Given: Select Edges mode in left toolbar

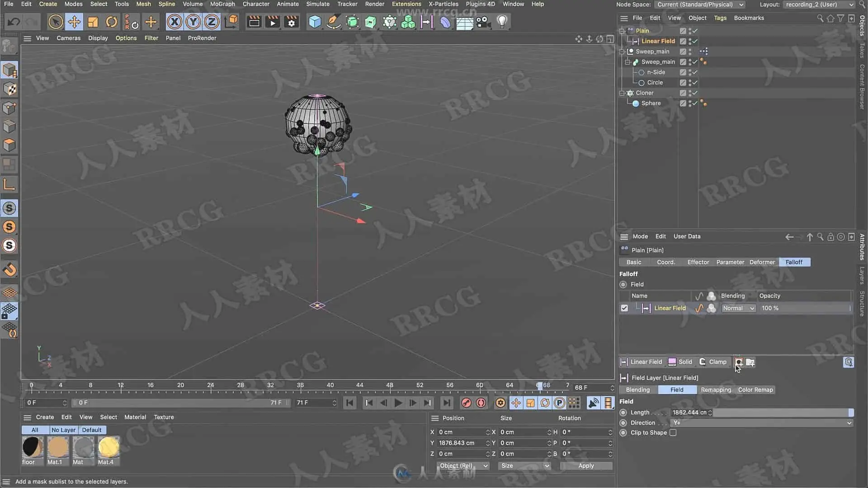Looking at the screenshot, I should 9,127.
